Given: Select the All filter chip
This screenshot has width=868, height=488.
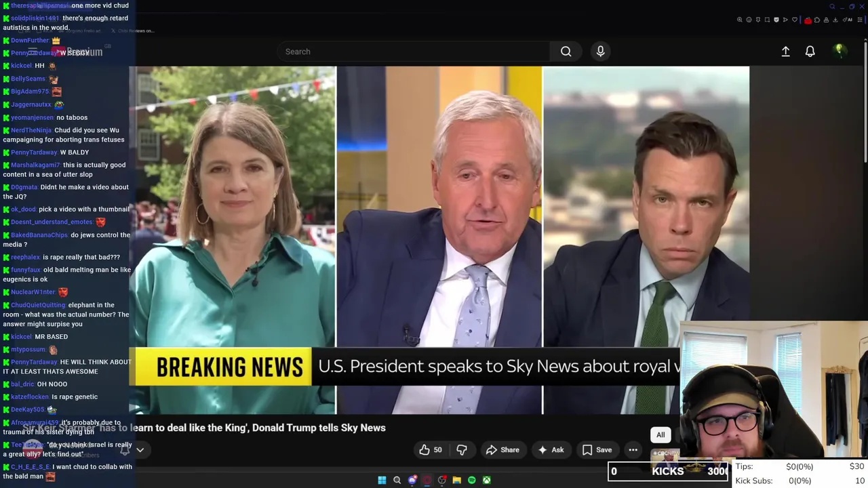Looking at the screenshot, I should coord(660,435).
